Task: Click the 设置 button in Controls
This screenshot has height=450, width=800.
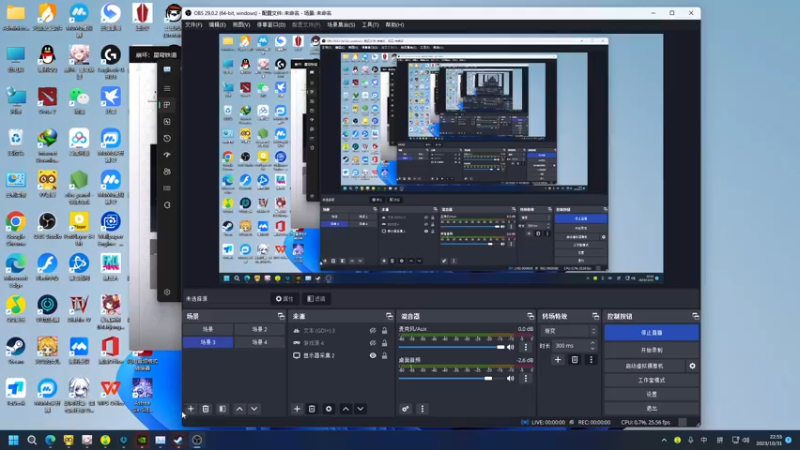Action: [x=652, y=394]
